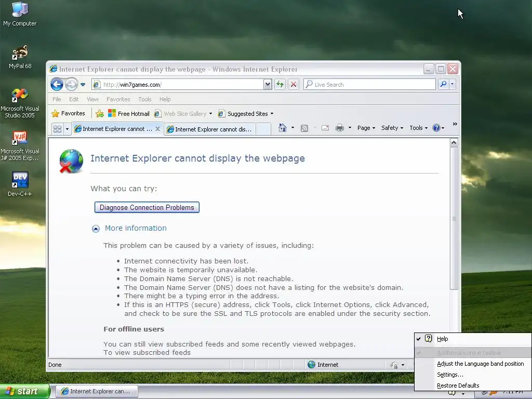This screenshot has height=399, width=532.
Task: Expand the Print options dropdown arrow
Action: (350, 128)
